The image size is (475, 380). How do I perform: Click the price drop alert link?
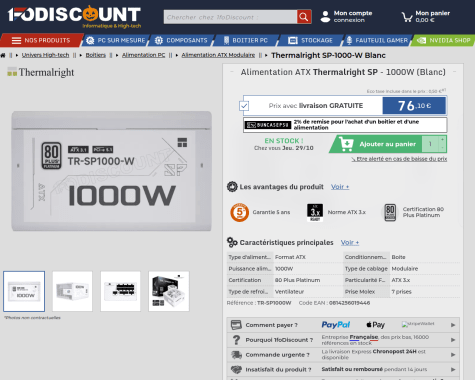click(x=399, y=159)
